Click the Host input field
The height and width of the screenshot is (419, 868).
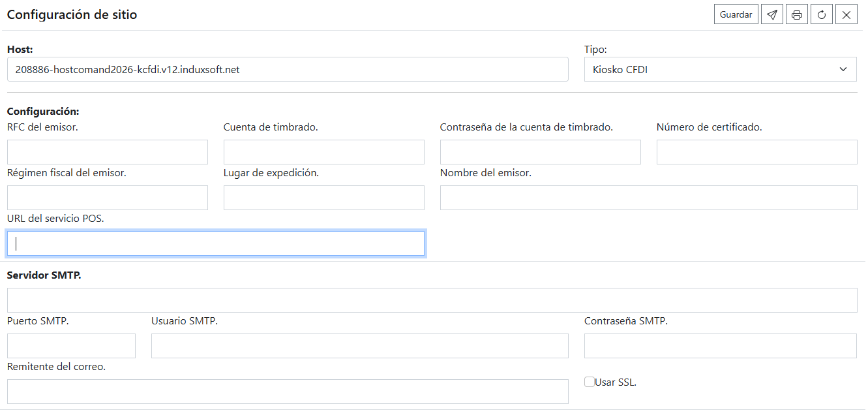[x=288, y=69]
